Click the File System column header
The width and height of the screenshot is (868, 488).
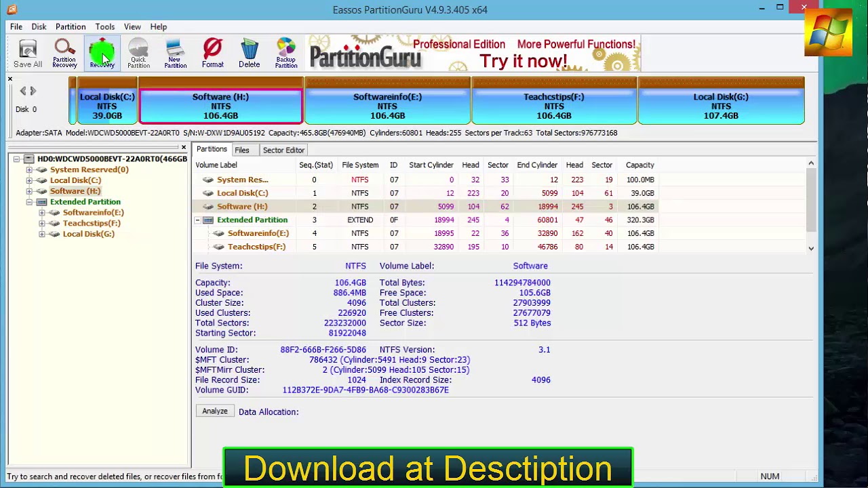[x=360, y=165]
